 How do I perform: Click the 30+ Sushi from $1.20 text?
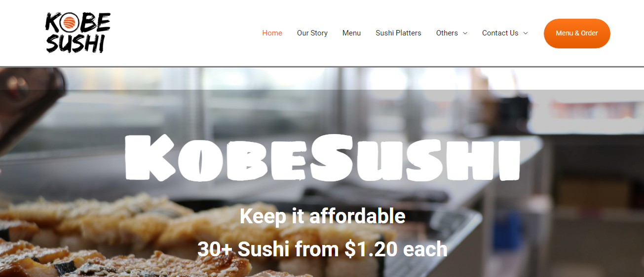point(322,249)
